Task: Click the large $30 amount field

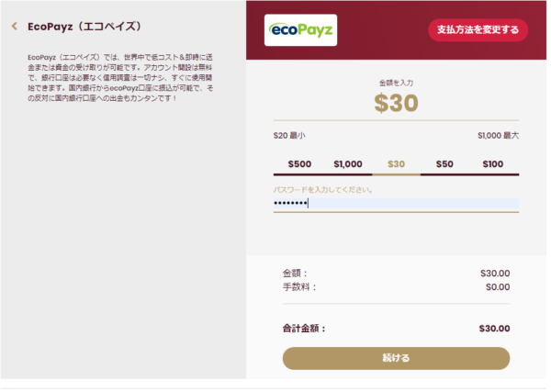Action: [396, 104]
